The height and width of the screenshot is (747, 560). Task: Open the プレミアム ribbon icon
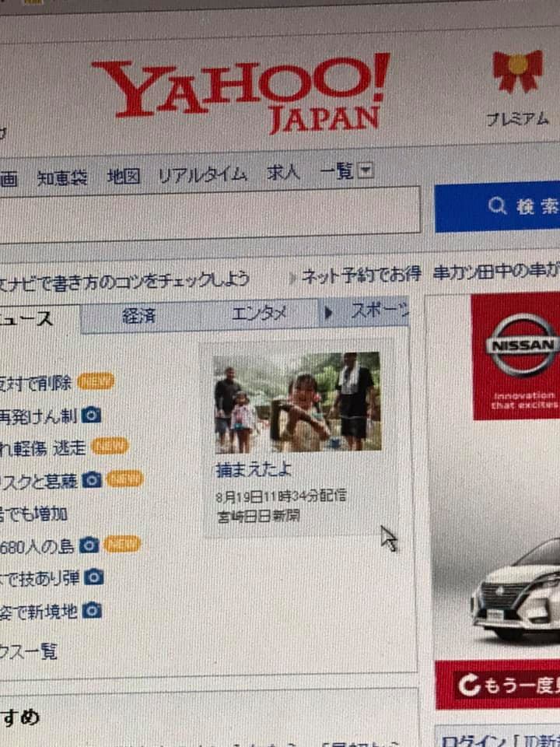click(518, 71)
